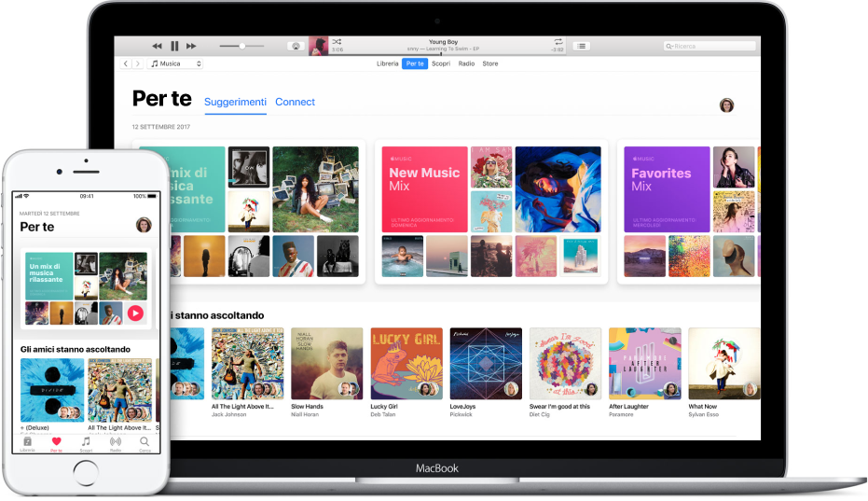Open the LoveJoys album cover

pyautogui.click(x=486, y=364)
